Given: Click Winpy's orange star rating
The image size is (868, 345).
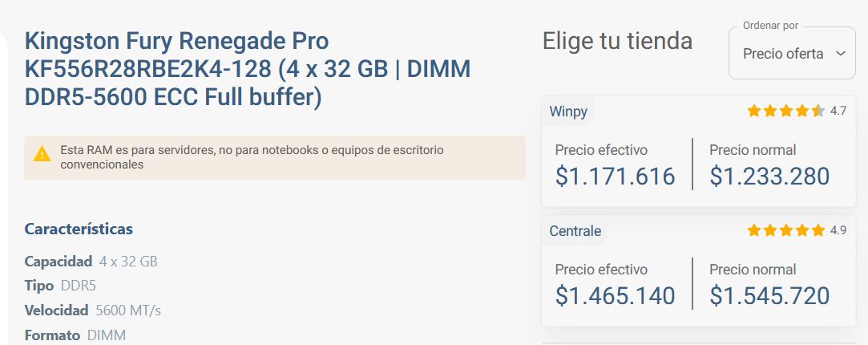Looking at the screenshot, I should click(x=785, y=112).
